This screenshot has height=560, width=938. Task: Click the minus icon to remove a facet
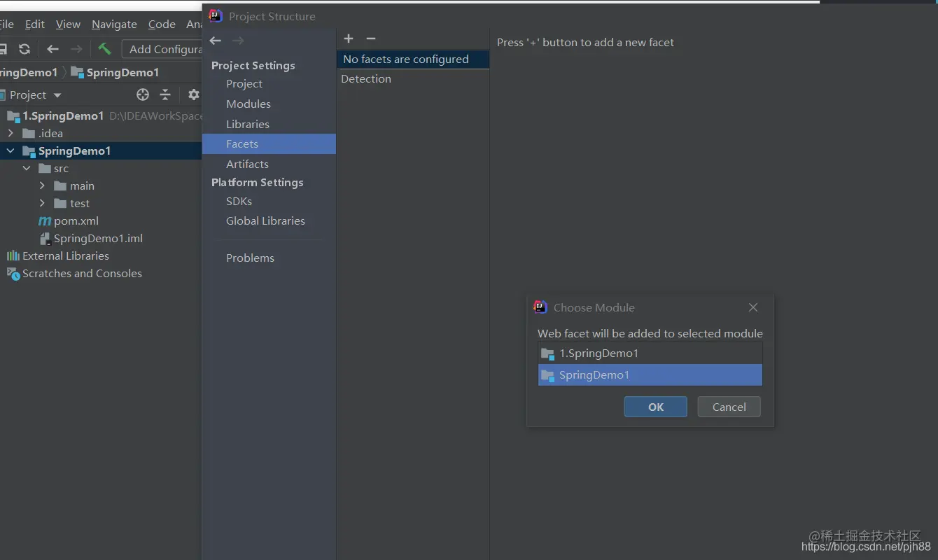coord(371,38)
